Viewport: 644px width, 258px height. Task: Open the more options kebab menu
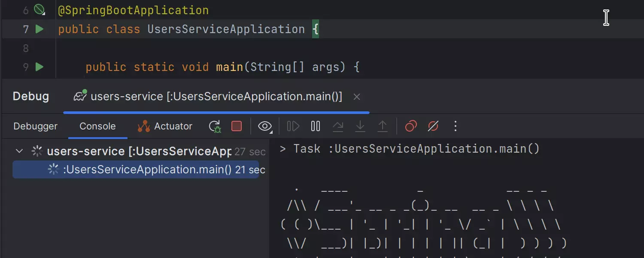point(456,126)
